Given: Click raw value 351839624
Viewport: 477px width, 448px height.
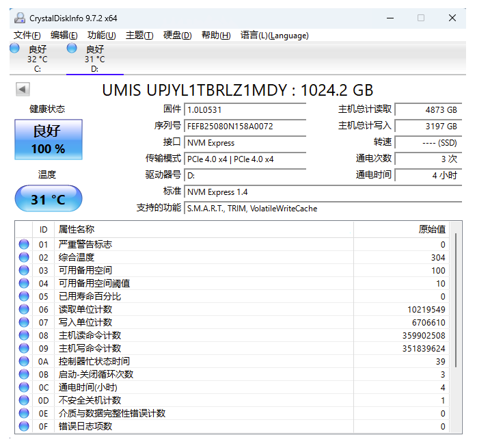Looking at the screenshot, I should pos(424,348).
